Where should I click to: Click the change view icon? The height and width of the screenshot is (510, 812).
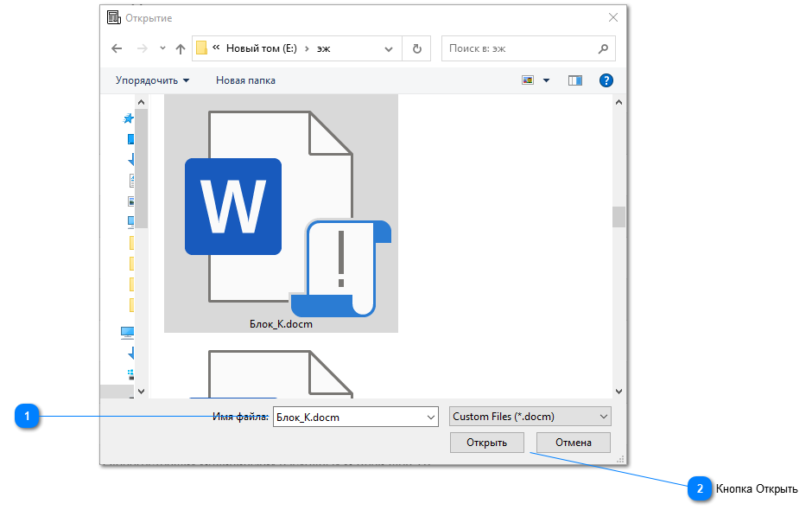coord(528,80)
